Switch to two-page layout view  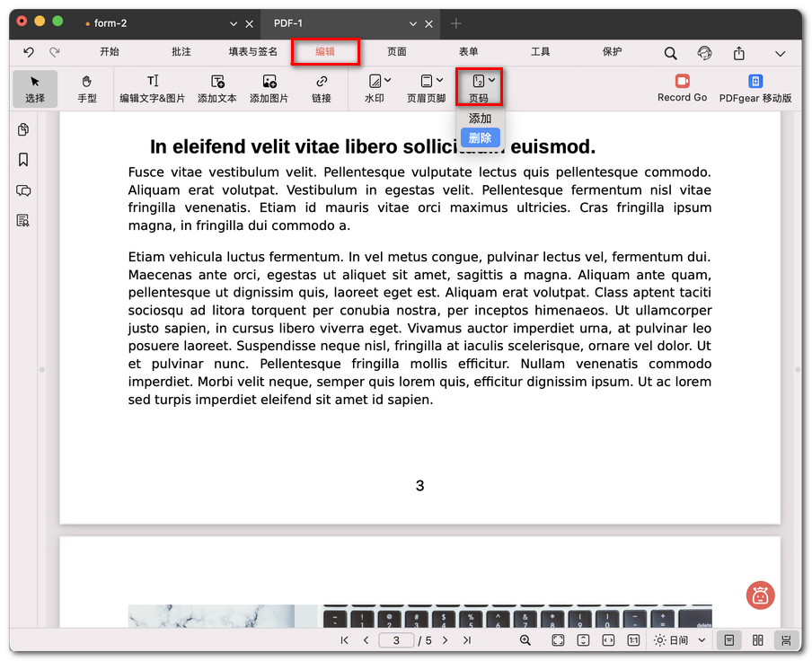coord(757,639)
